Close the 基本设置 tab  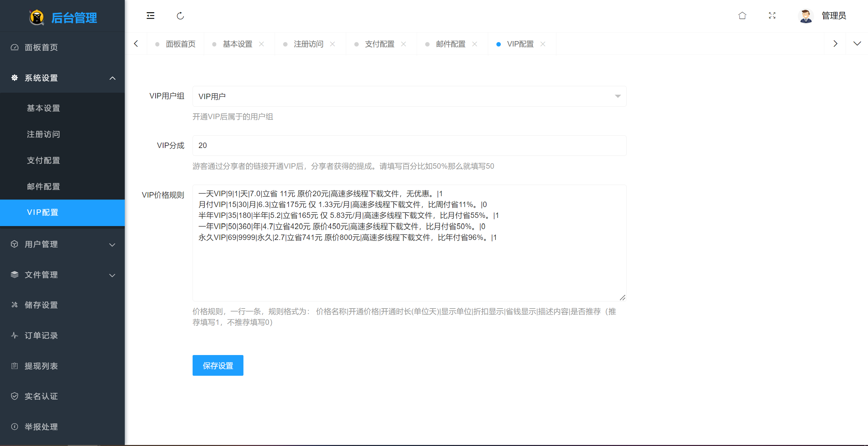click(x=261, y=44)
